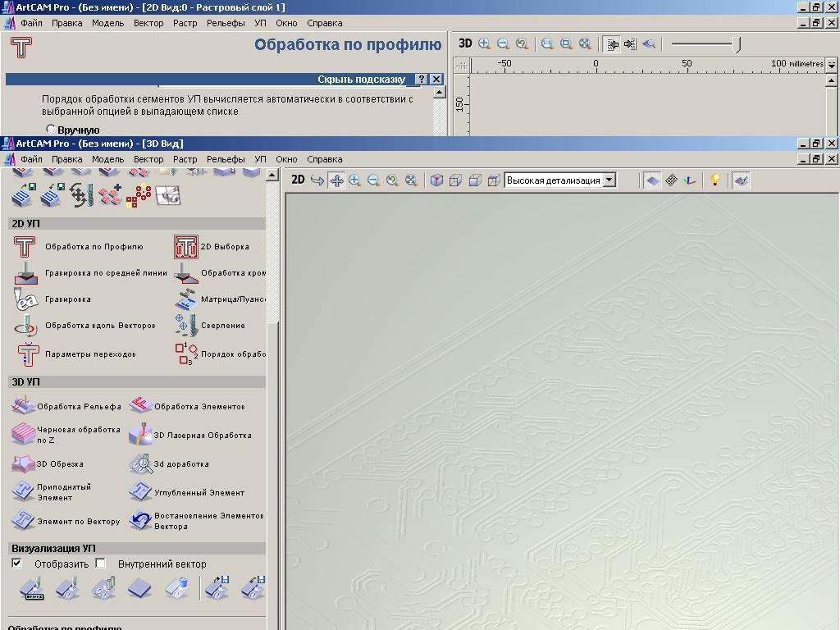Select Гравировка по средней линии tool
The image size is (840, 630).
25,273
